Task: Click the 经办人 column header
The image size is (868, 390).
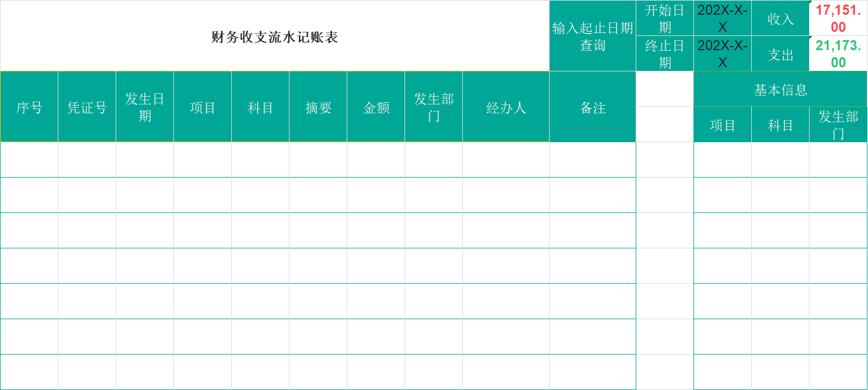Action: (505, 106)
